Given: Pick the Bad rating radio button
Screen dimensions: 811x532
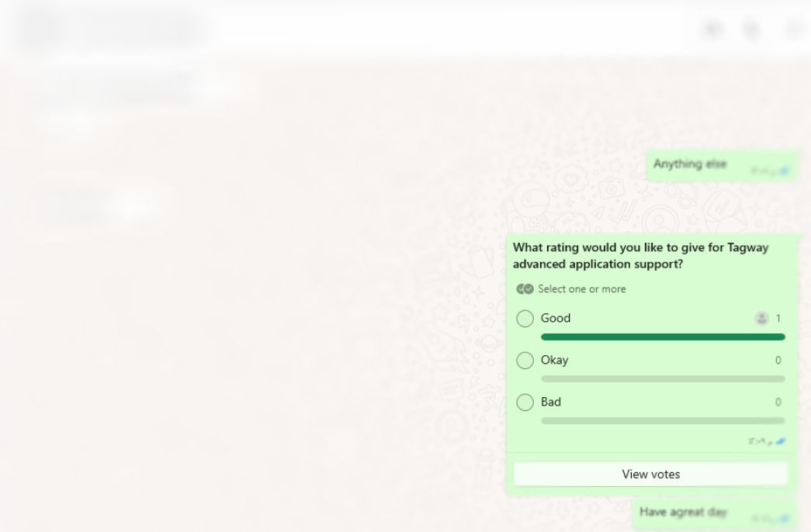Looking at the screenshot, I should [x=525, y=402].
